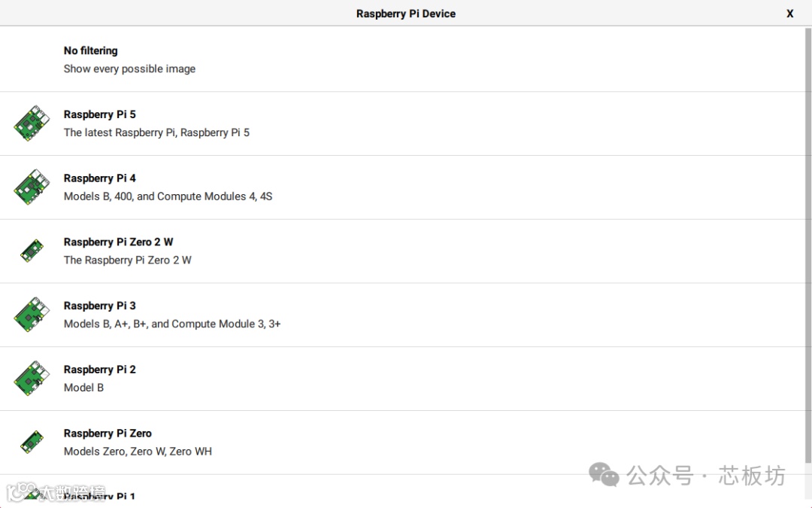Choose Raspberry Pi 5 title text
812x508 pixels.
click(x=99, y=114)
